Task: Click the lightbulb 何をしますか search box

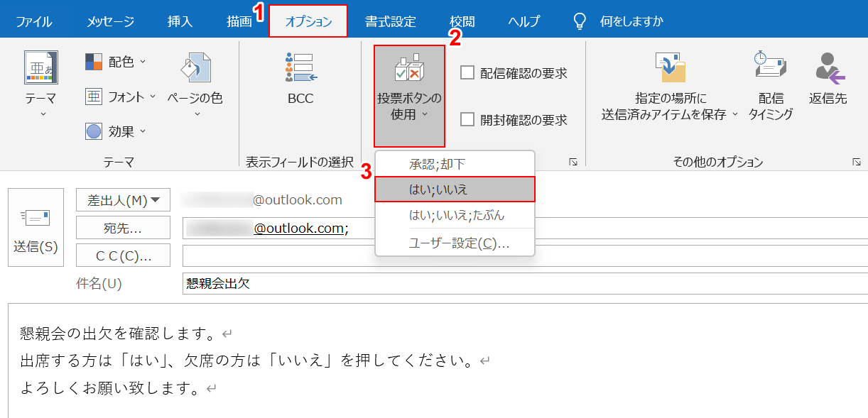Action: tap(618, 21)
